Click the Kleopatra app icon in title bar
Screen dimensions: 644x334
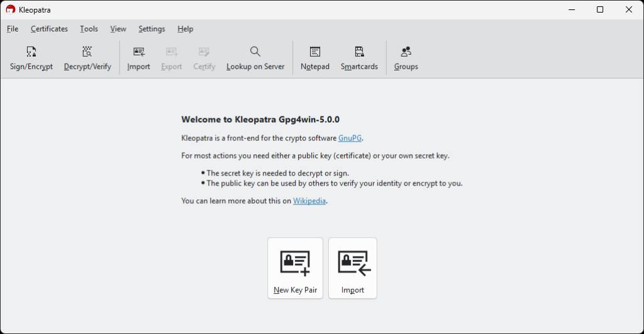pyautogui.click(x=11, y=9)
